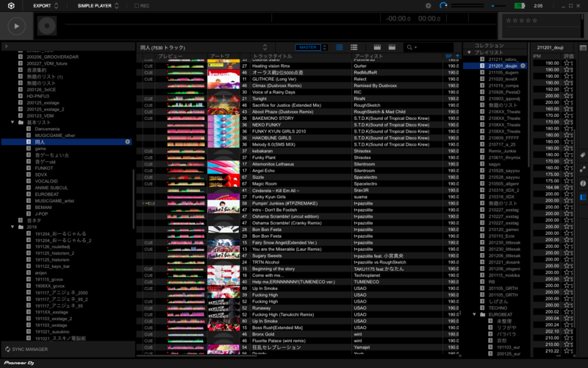Select the 191122_kayo_bar playlist
The width and height of the screenshot is (588, 368).
coord(52,266)
